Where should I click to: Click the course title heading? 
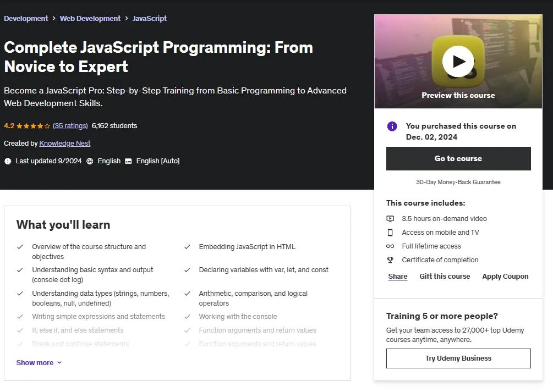point(158,57)
